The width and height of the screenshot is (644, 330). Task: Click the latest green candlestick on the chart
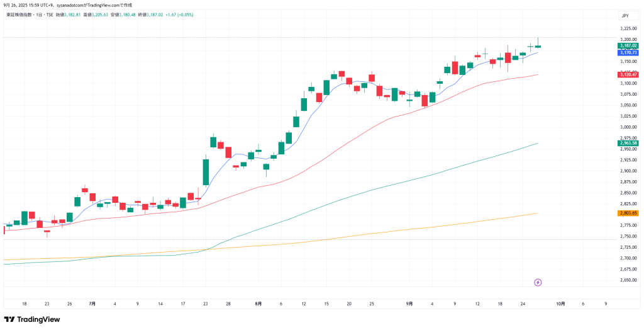point(538,46)
